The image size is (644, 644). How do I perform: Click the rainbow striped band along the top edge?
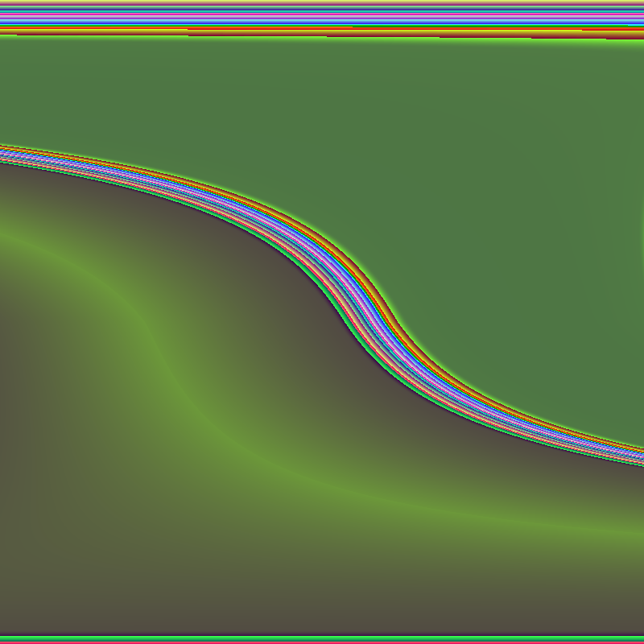point(322,14)
